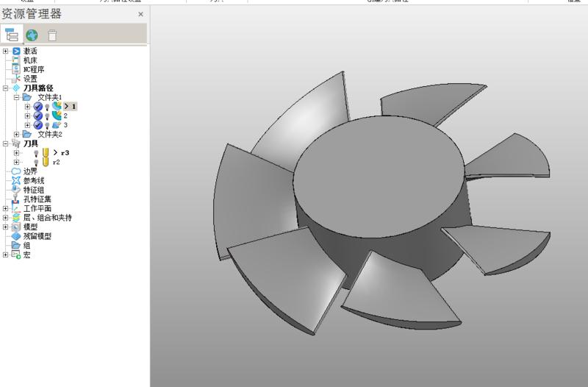The image size is (588, 387).
Task: Collapse the 文件夹1 folder
Action: pyautogui.click(x=16, y=97)
